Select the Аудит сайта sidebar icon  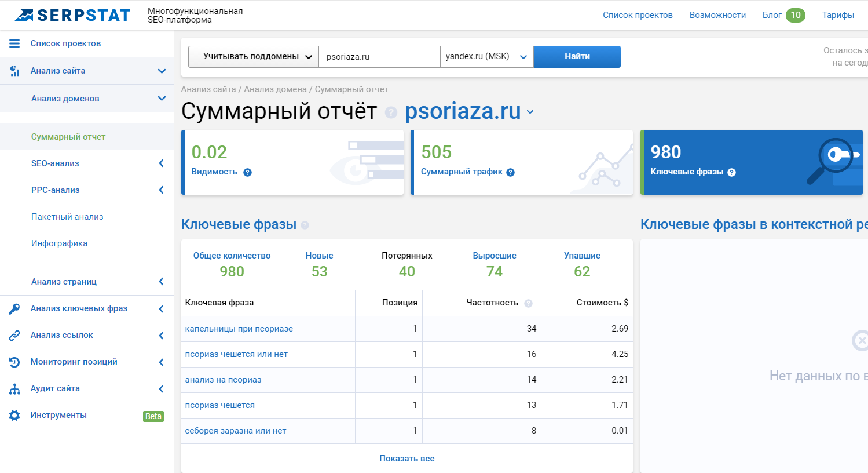[x=14, y=388]
